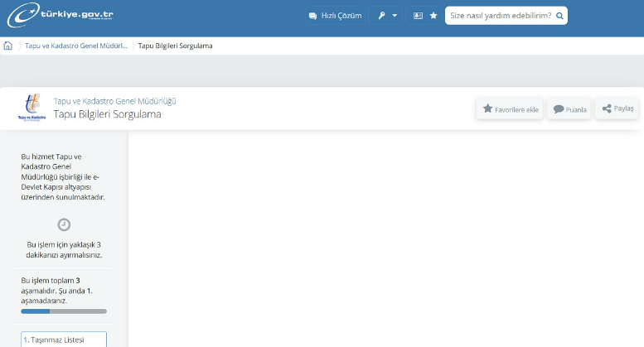Click Favorilere ekle button

(x=510, y=109)
